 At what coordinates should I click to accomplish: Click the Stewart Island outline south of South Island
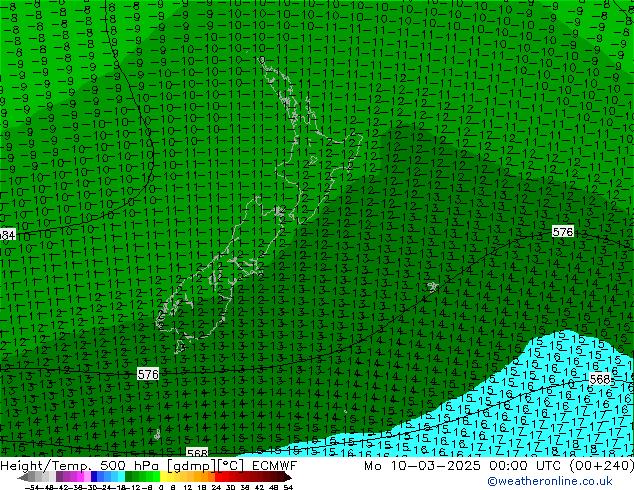(180, 346)
